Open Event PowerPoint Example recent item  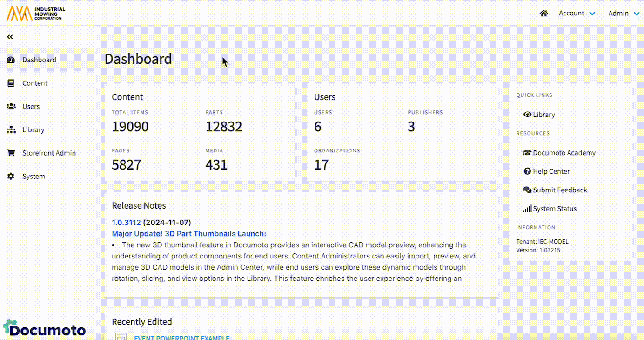[181, 338]
